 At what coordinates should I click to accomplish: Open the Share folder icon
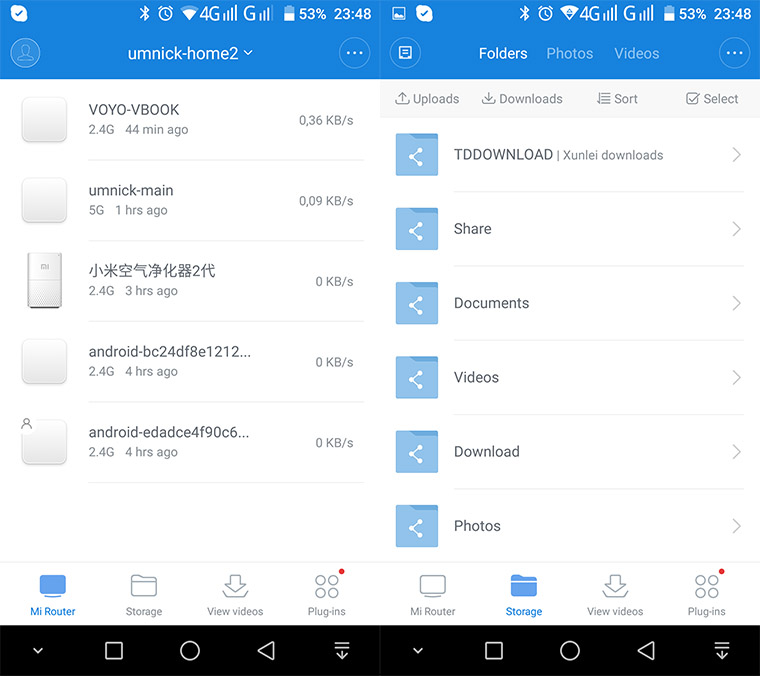coord(417,229)
